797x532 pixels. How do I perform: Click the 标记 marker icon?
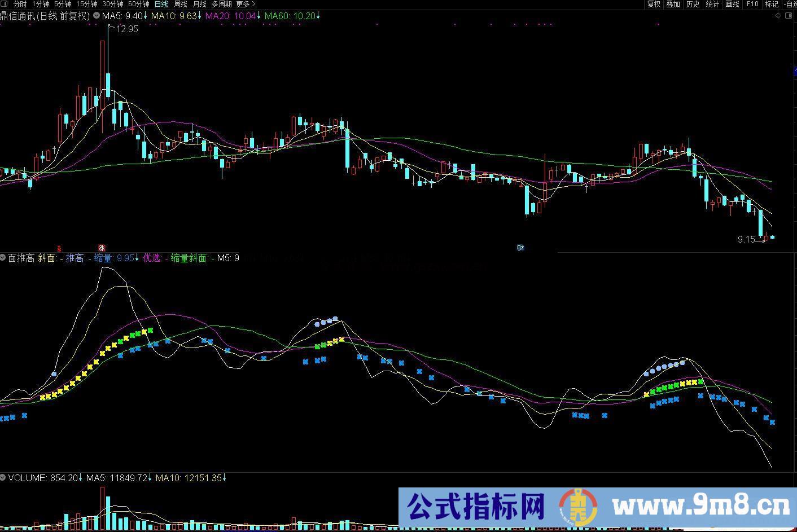pyautogui.click(x=771, y=4)
